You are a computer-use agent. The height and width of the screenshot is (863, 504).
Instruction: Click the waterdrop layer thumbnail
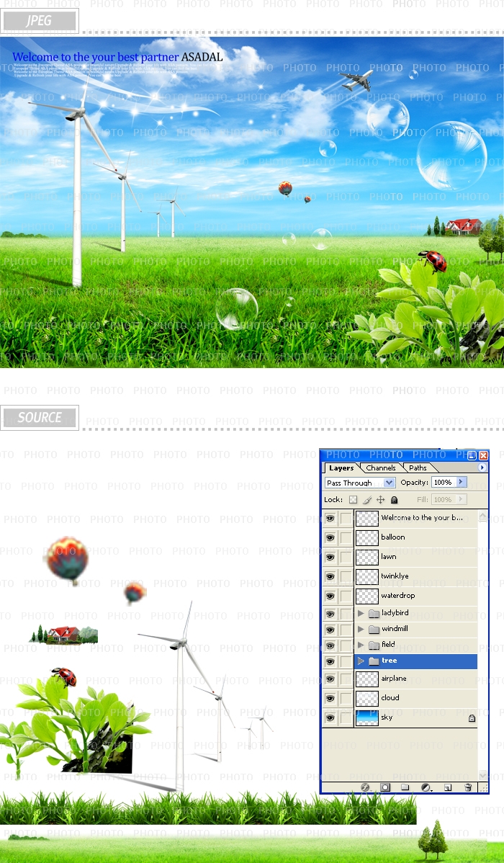[x=367, y=596]
